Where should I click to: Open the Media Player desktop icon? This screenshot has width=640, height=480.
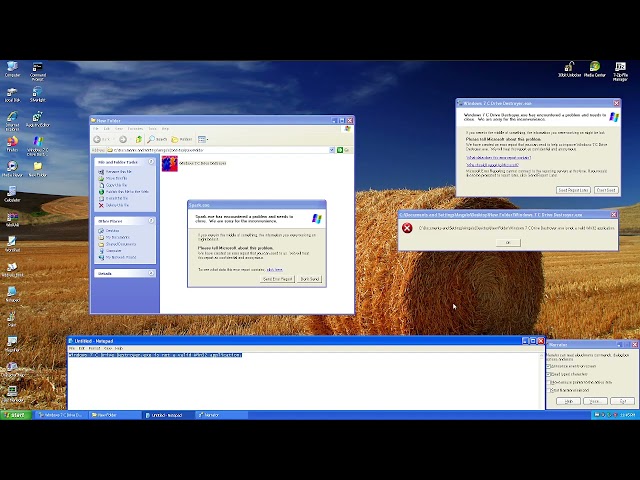click(x=12, y=169)
